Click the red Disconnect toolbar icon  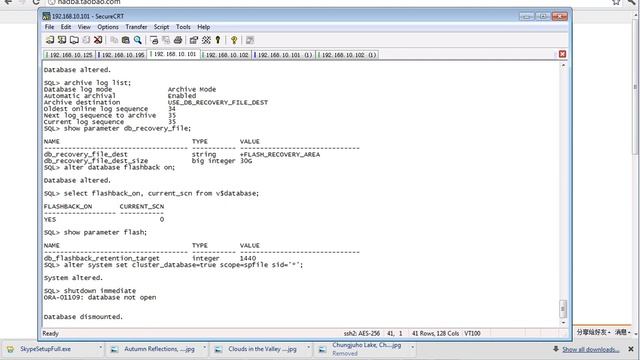coord(98,40)
